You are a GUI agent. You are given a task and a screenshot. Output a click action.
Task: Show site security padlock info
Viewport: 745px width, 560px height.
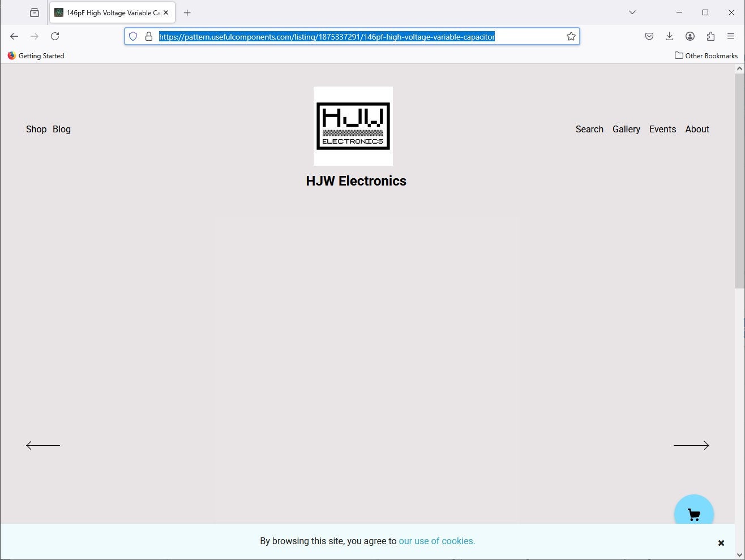[149, 36]
